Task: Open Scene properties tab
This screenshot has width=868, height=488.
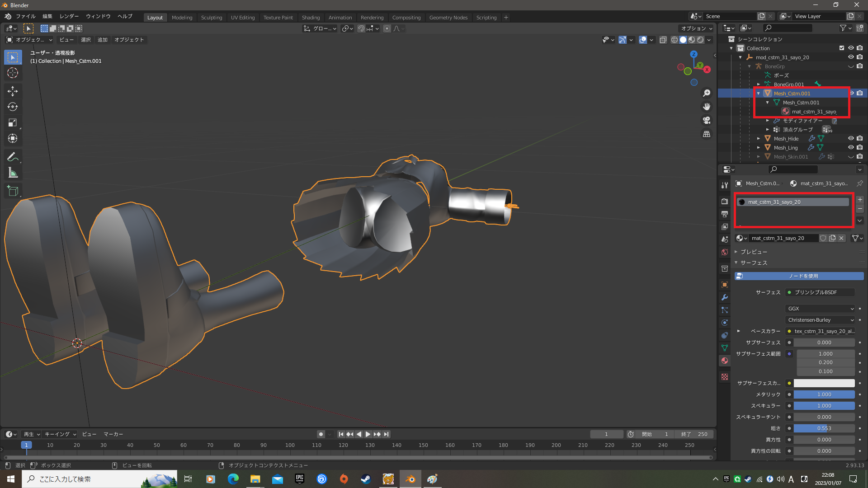Action: coord(725,239)
